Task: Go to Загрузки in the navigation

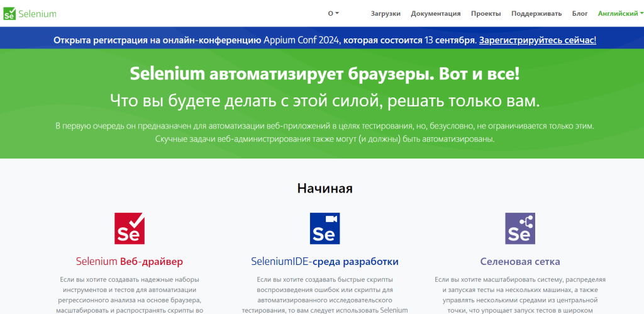Action: tap(386, 14)
